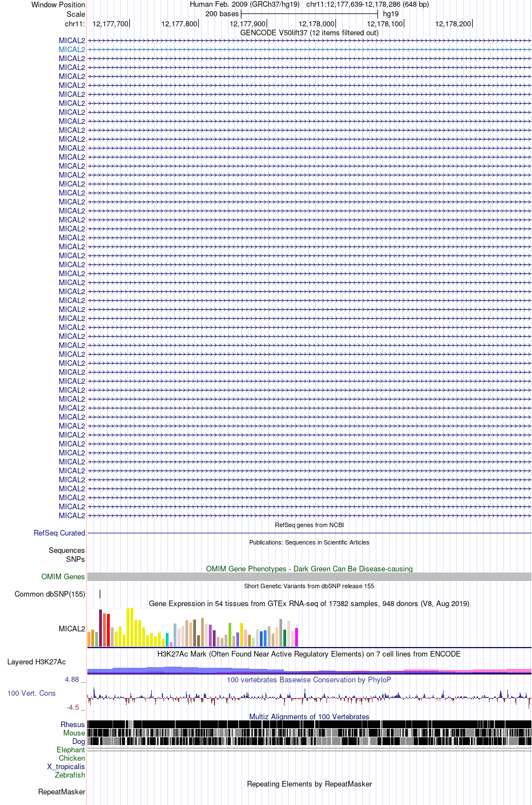Click the '200 bases' scale bar label
532x805 pixels.
pyautogui.click(x=222, y=14)
